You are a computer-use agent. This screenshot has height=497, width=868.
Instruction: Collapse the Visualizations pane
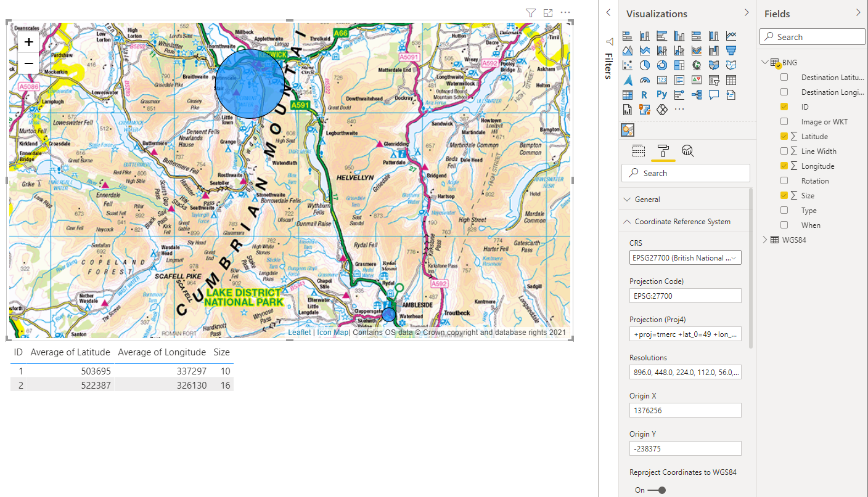pos(747,13)
